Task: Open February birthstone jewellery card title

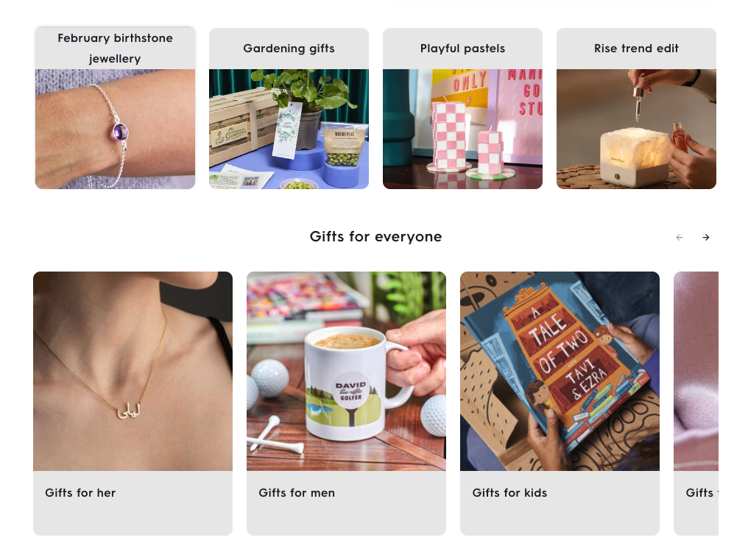Action: tap(115, 48)
